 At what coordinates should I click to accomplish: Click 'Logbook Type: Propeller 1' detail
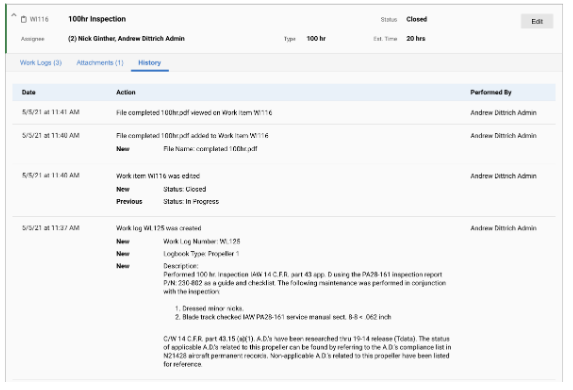[x=201, y=254]
